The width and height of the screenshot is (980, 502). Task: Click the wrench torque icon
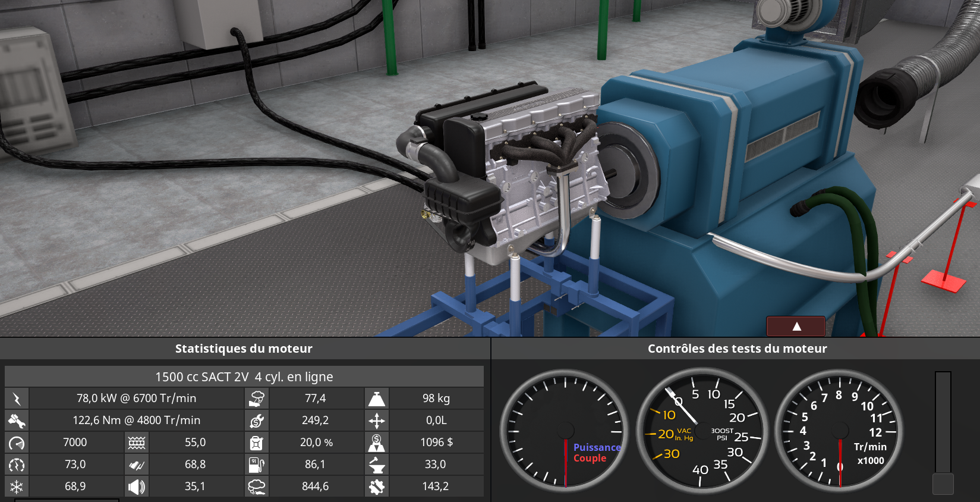pyautogui.click(x=17, y=421)
